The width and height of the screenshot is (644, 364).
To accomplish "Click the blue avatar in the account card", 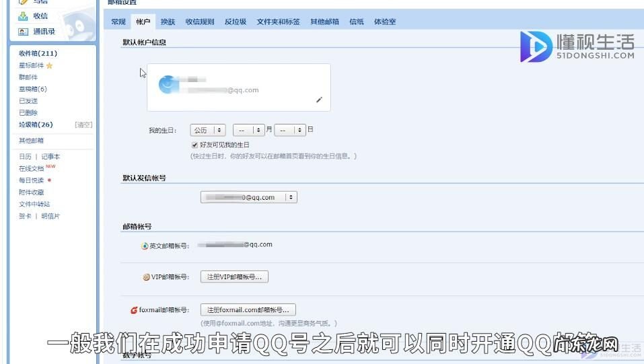I will coord(168,84).
